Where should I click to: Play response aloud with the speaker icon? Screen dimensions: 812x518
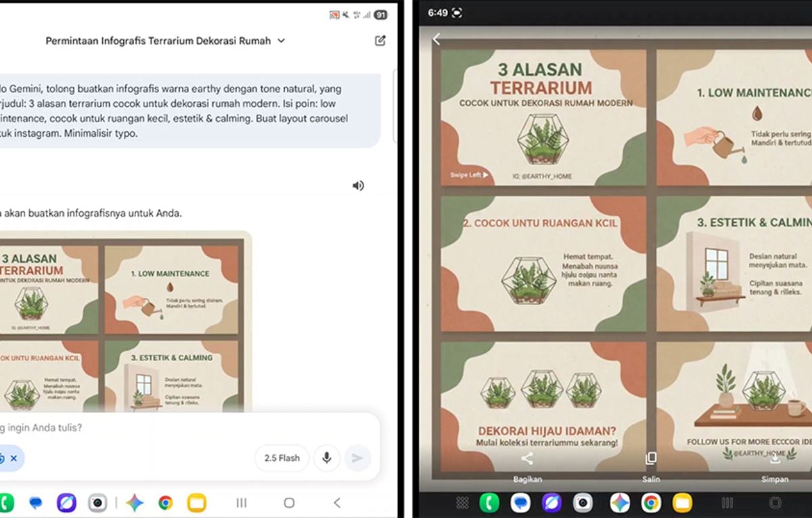pos(358,186)
